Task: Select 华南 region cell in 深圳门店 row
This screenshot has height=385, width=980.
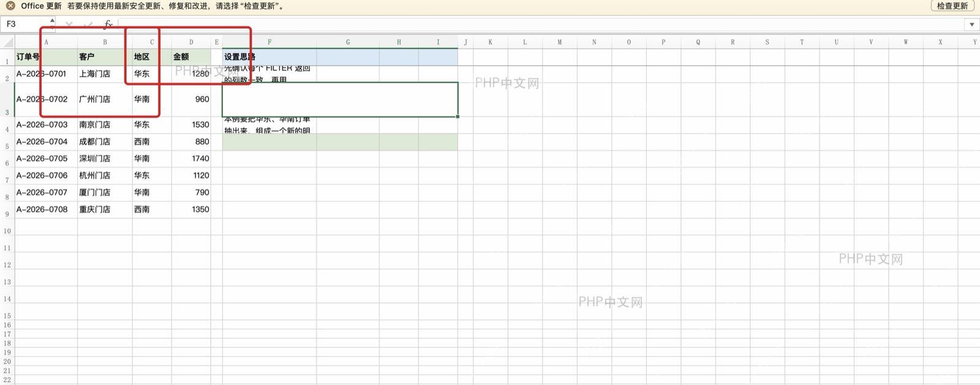Action: pyautogui.click(x=152, y=159)
